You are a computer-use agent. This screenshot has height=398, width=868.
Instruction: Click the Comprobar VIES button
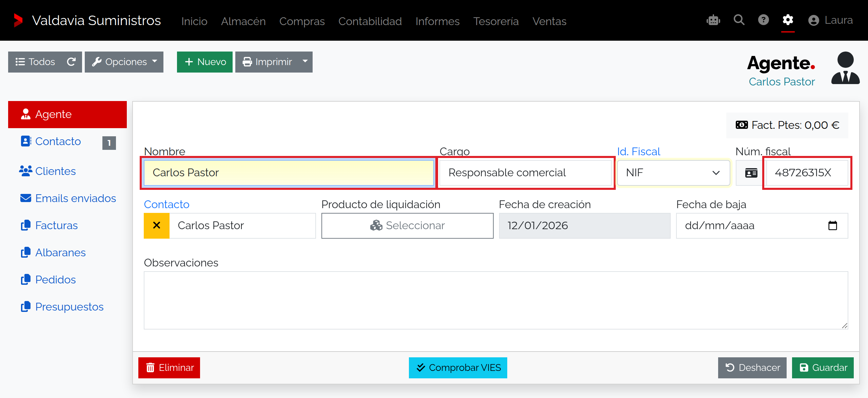coord(458,367)
